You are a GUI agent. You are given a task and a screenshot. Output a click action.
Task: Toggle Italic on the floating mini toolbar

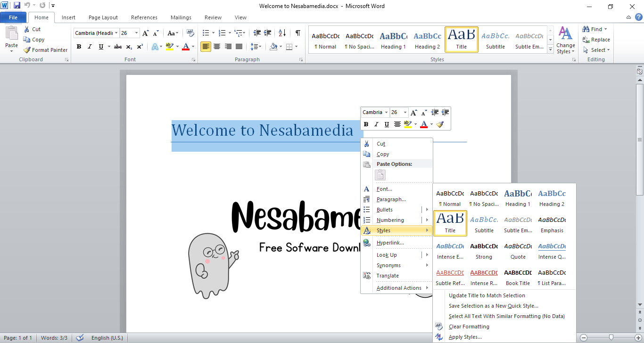coord(376,124)
